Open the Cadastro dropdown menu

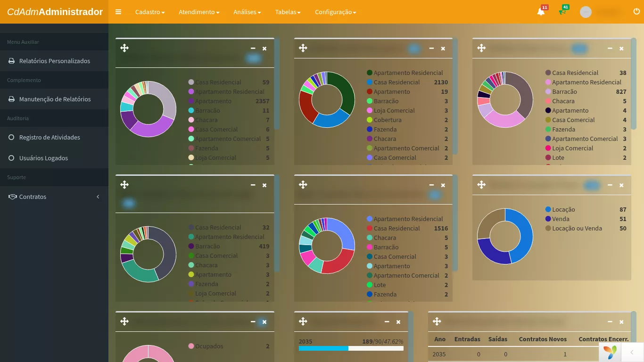(150, 12)
